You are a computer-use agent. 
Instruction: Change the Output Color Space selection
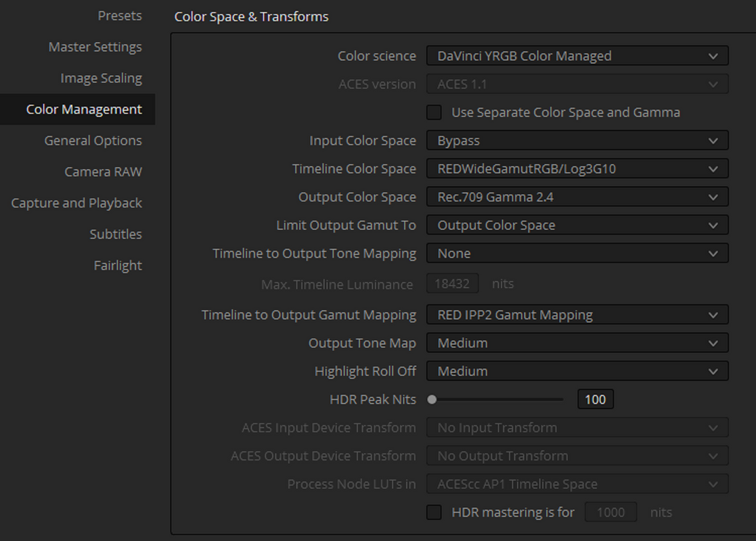click(x=577, y=197)
